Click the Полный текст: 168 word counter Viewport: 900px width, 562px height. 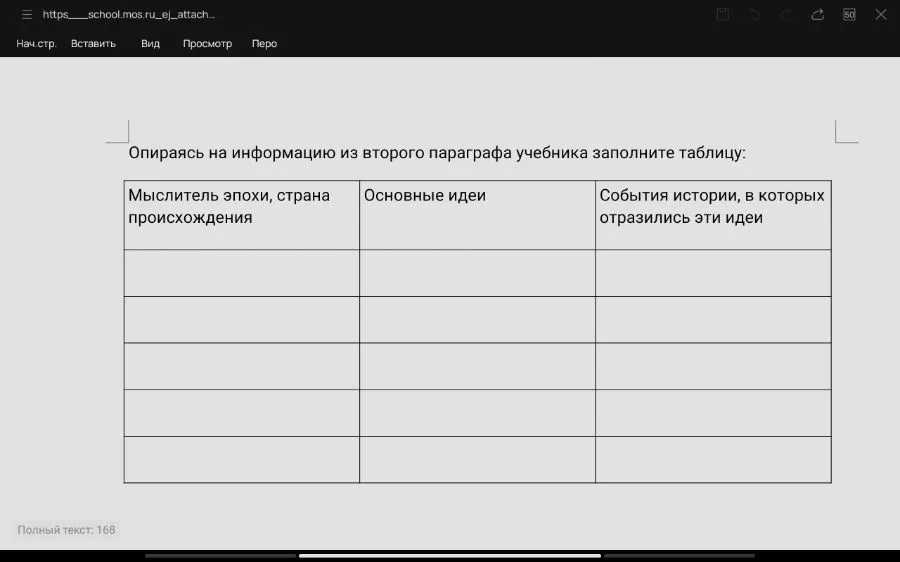click(66, 530)
